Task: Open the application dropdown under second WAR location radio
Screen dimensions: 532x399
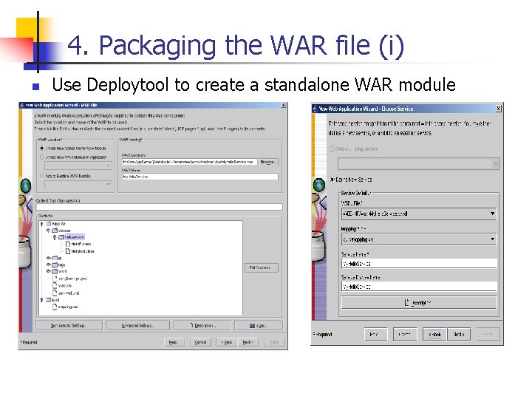Action: 78,166
